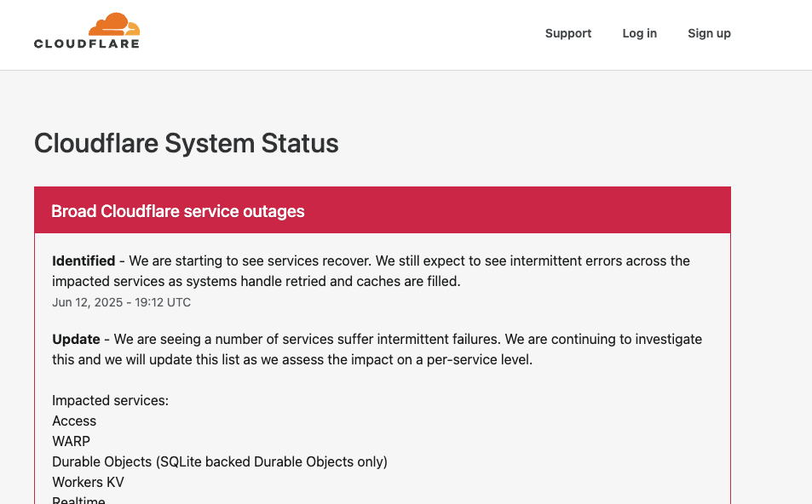
Task: Open the Broad Cloudflare service outages incident
Action: pyautogui.click(x=177, y=211)
